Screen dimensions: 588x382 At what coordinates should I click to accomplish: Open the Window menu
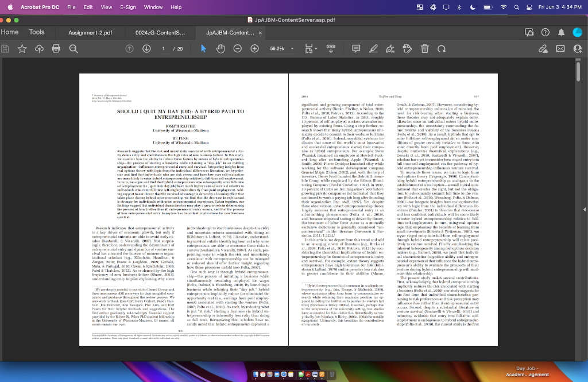click(x=153, y=7)
